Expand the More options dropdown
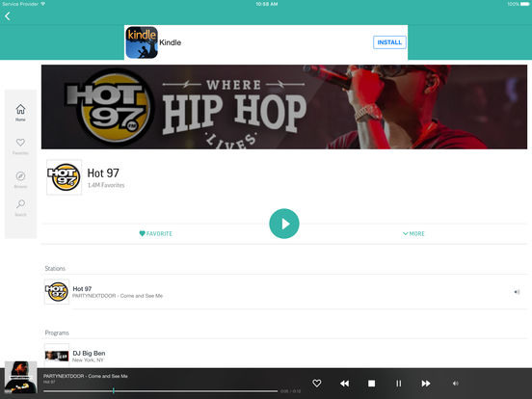The height and width of the screenshot is (399, 532). coord(413,234)
